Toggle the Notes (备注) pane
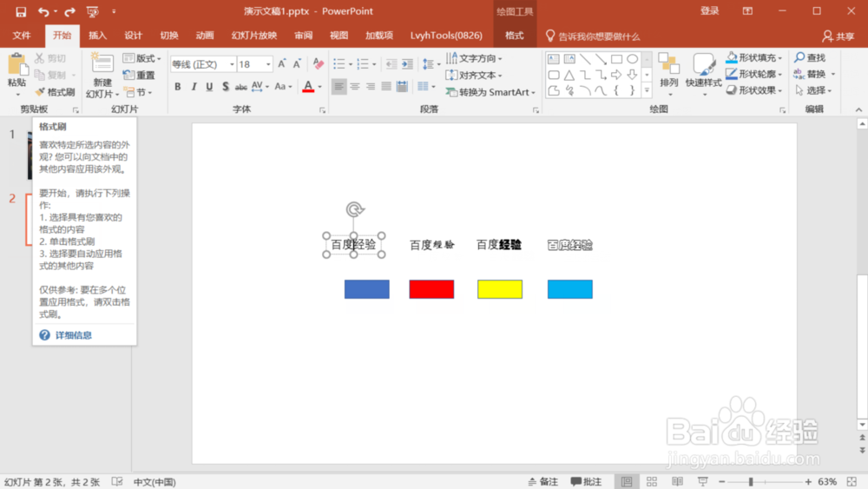868x489 pixels. pos(542,482)
